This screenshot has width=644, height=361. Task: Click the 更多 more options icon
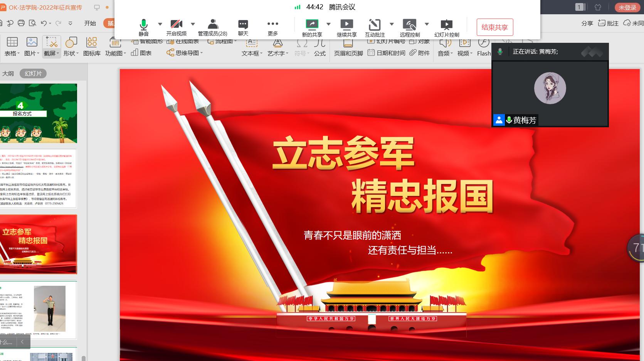pyautogui.click(x=272, y=27)
